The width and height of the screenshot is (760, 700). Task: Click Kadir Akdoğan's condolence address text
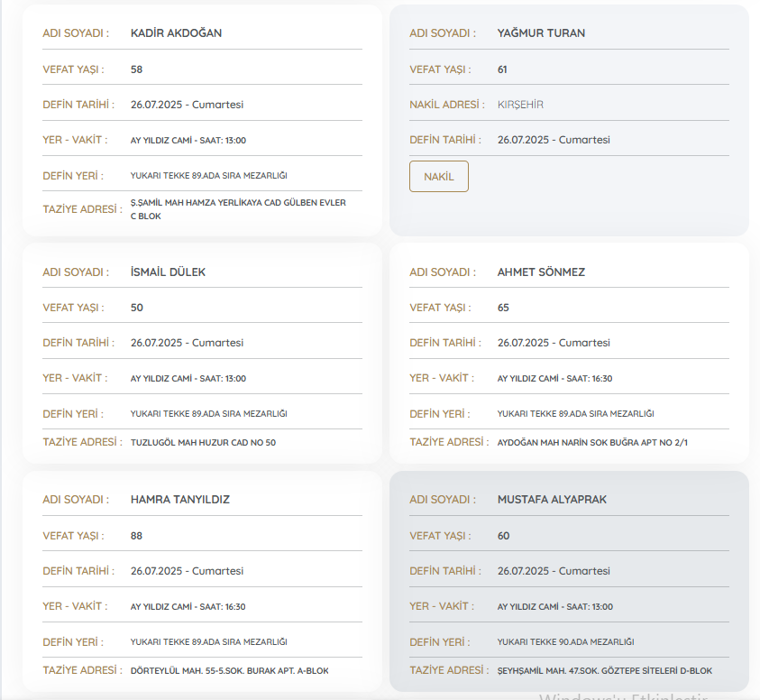point(238,209)
